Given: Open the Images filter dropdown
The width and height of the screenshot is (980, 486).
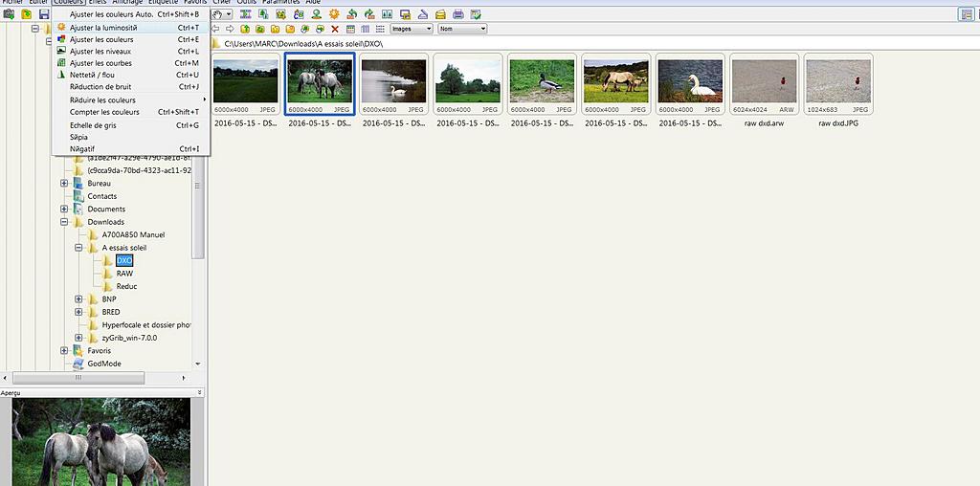Looking at the screenshot, I should click(412, 29).
